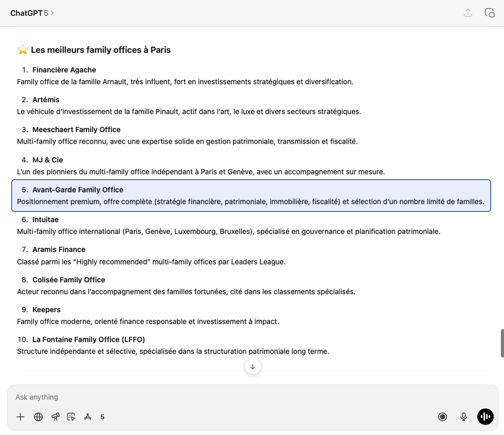Click the description mentioning Luxembourg, Bruxelles
Screen dimensions: 504x435
(229, 231)
